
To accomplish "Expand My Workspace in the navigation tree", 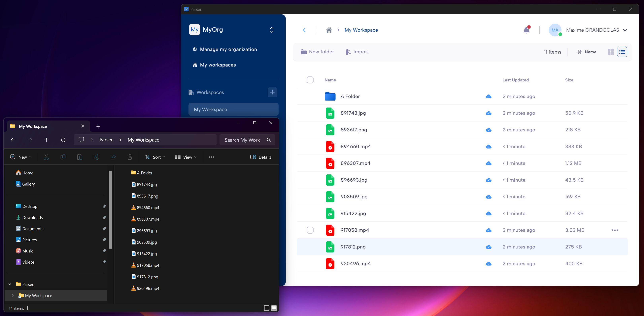I will coord(13,295).
